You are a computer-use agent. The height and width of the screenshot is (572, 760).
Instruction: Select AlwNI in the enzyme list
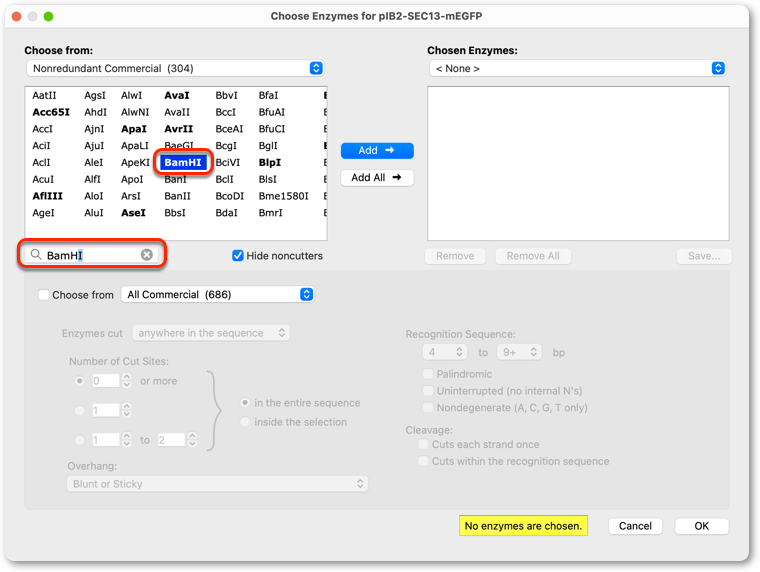pos(135,112)
